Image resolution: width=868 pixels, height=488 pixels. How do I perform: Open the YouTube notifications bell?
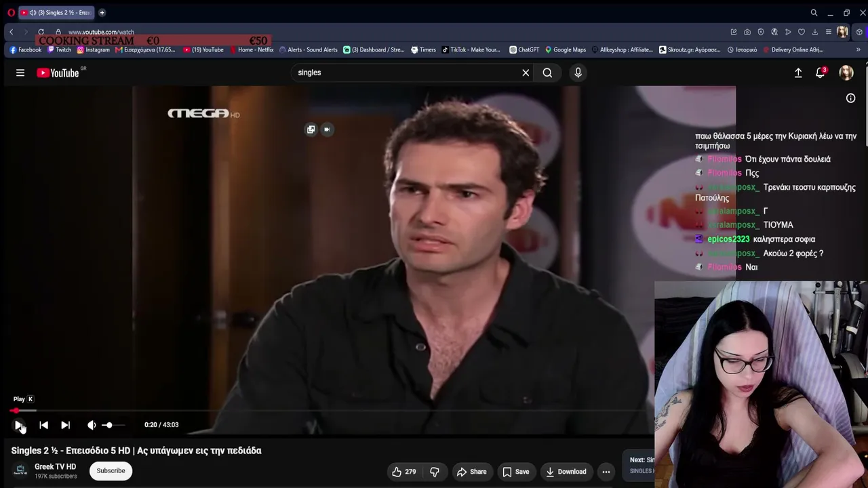pos(820,73)
